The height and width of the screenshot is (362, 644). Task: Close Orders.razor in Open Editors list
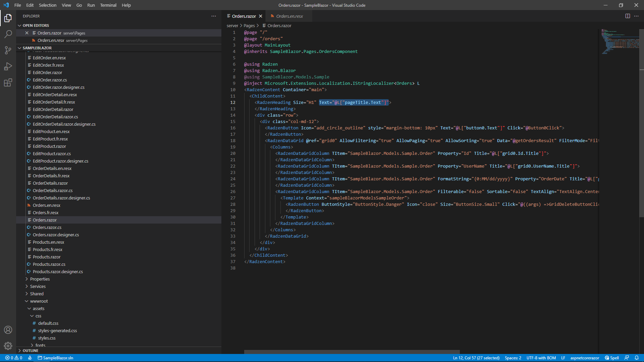[x=27, y=33]
